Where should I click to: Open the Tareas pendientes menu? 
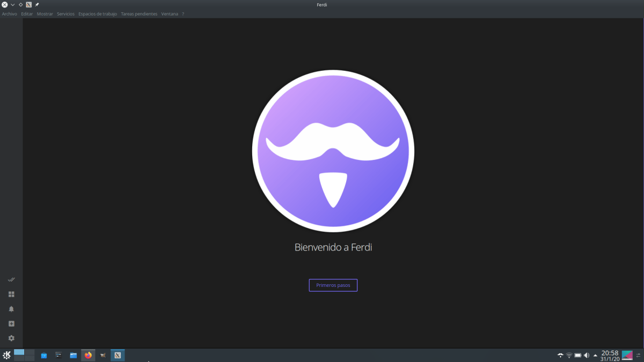pos(139,14)
